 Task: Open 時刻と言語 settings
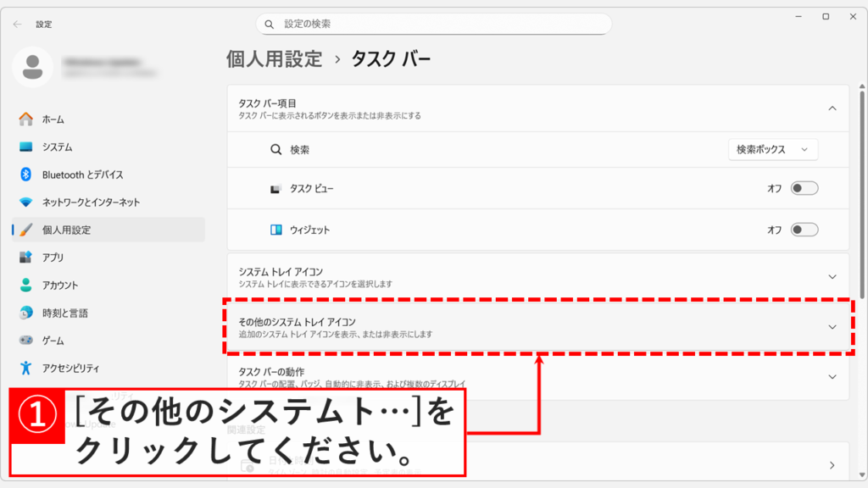click(61, 313)
